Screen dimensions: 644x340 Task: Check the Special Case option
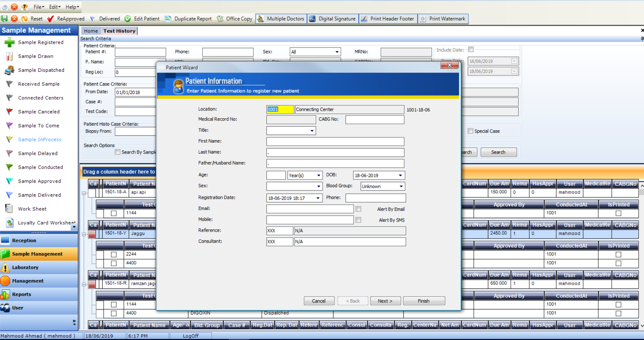(x=470, y=131)
